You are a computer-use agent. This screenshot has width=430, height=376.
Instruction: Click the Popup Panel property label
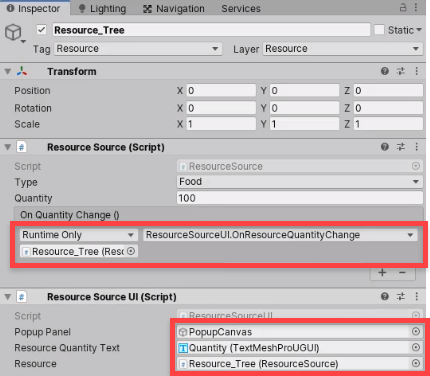[x=42, y=332]
